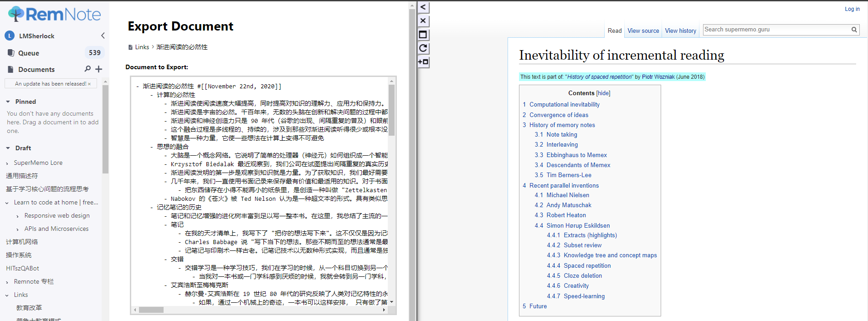Open Piotr Wozniak author link
Screen dimensions: 868x321
(x=658, y=77)
